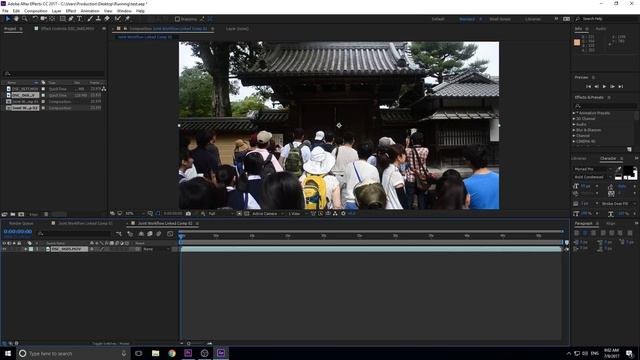
Task: Open the font style Bold Condensed dropdown
Action: tap(593, 177)
